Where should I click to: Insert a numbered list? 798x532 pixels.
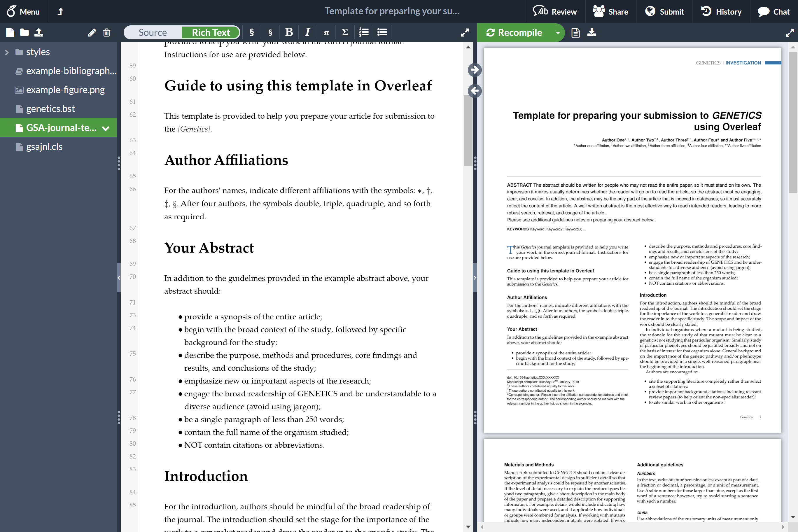(x=363, y=33)
